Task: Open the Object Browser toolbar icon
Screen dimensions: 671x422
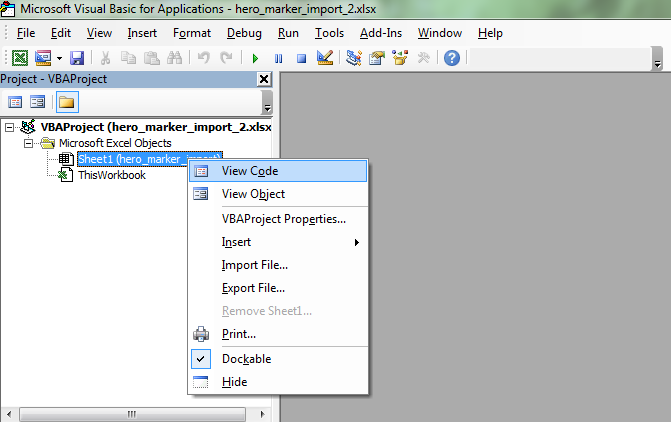Action: tap(400, 58)
